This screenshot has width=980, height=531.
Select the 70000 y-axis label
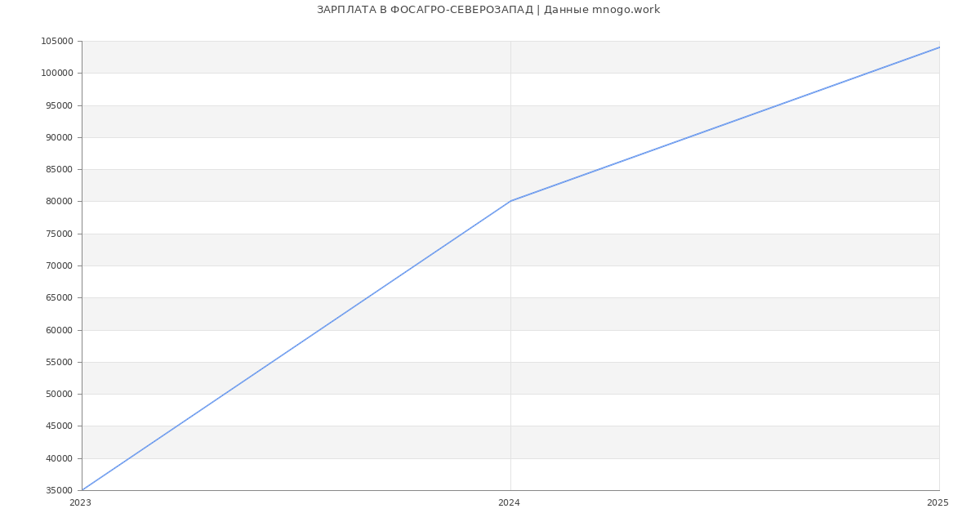tap(59, 265)
